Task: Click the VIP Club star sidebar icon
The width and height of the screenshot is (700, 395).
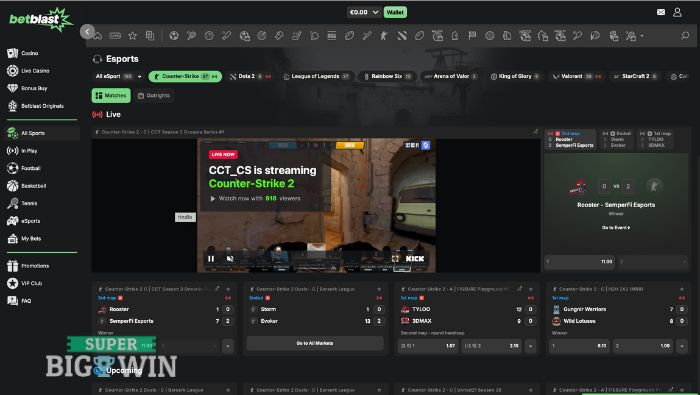Action: (x=12, y=283)
